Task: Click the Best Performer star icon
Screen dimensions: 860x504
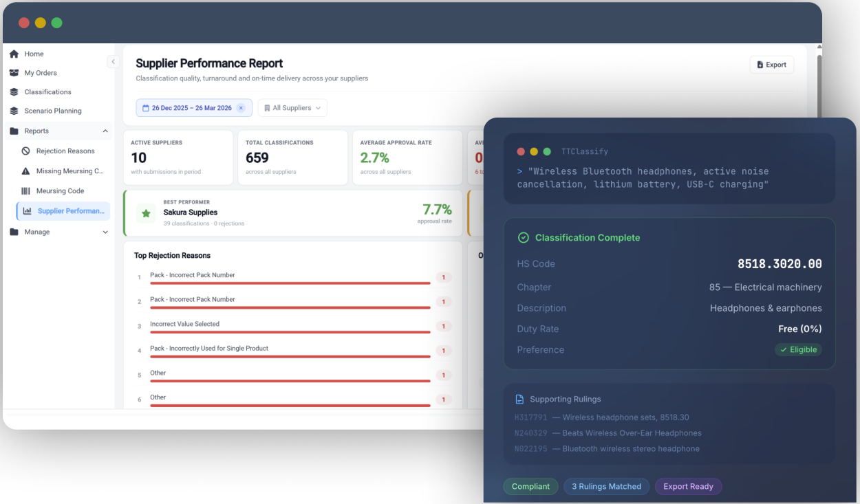Action: [146, 214]
